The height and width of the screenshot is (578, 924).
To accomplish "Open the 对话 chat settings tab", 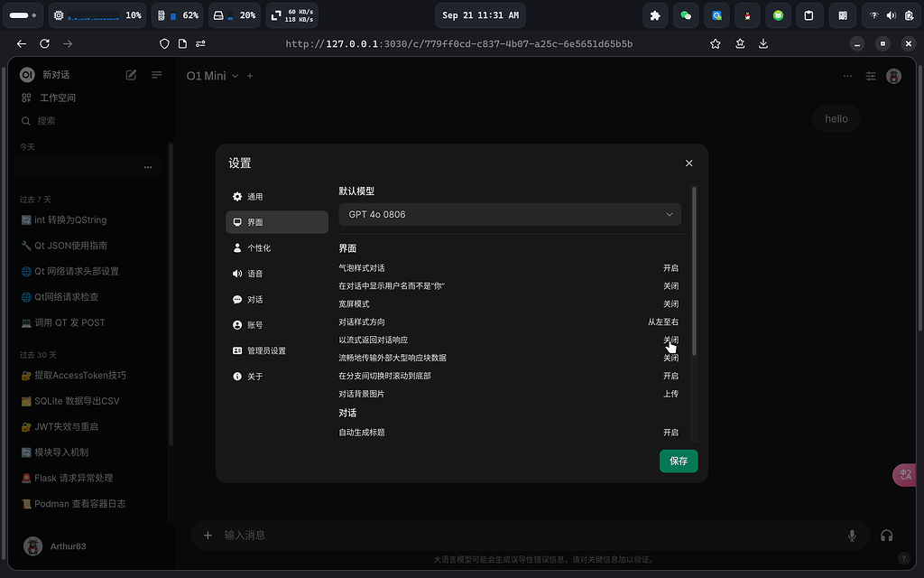I will tap(277, 300).
